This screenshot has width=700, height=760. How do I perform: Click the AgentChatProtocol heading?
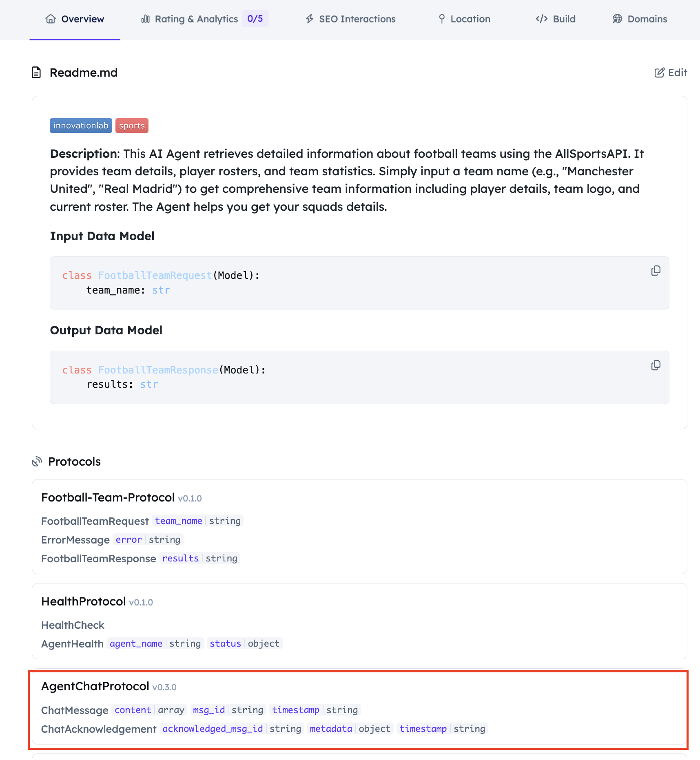tap(95, 686)
